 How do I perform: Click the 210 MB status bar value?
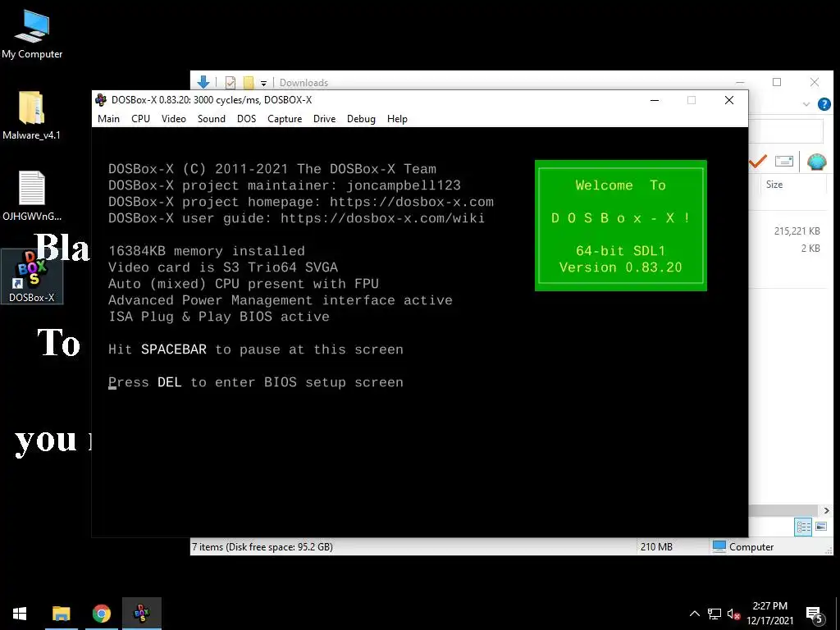coord(656,547)
